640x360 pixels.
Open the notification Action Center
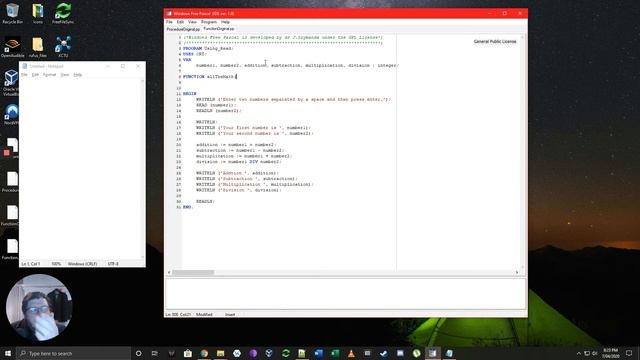(629, 353)
